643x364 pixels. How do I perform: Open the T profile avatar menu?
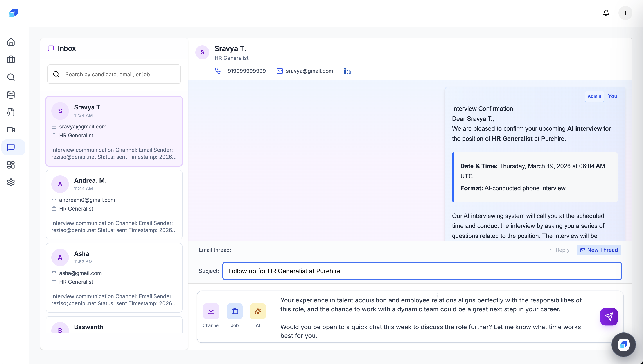click(x=625, y=13)
